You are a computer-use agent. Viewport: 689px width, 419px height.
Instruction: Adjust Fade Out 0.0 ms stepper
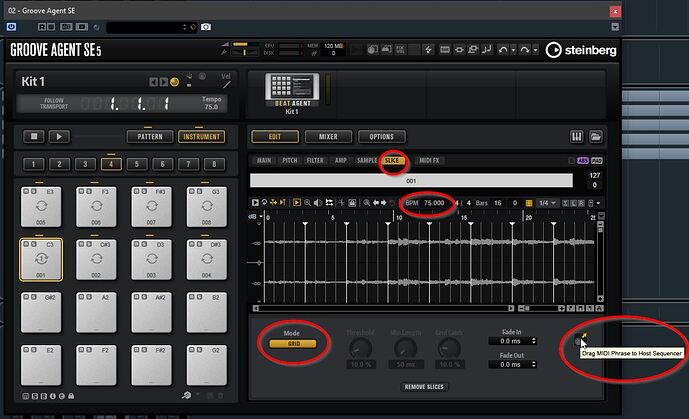[x=534, y=365]
